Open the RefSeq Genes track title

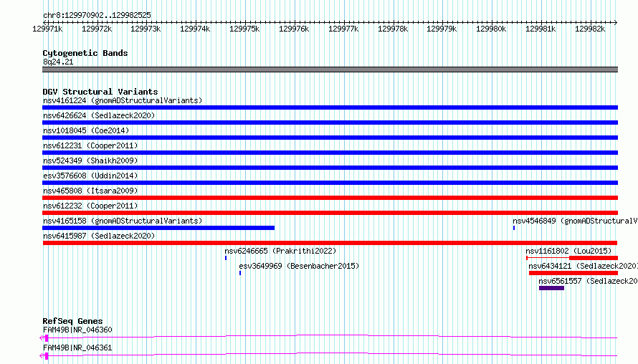[x=72, y=321]
